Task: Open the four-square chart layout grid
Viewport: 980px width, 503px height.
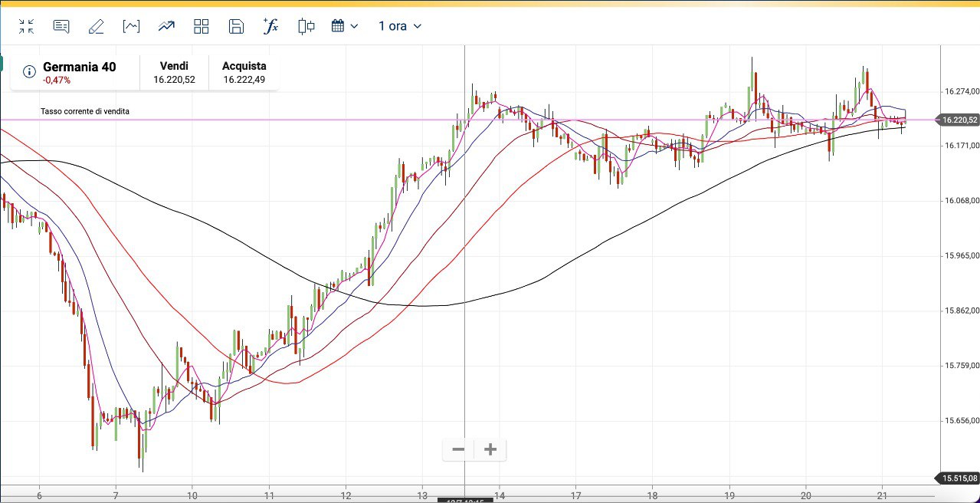Action: pyautogui.click(x=202, y=26)
